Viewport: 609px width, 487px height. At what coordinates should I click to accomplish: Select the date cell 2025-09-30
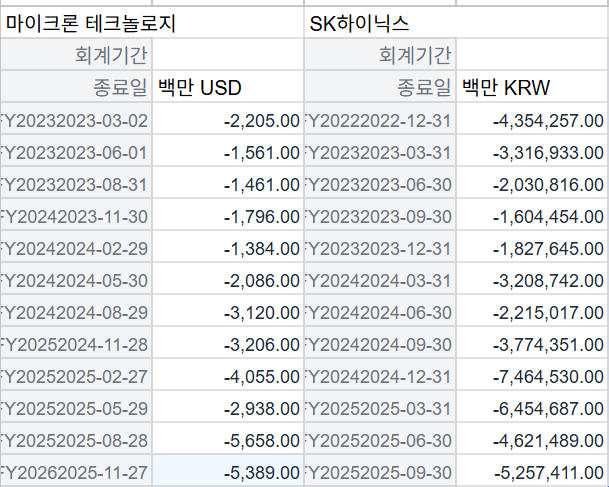pyautogui.click(x=380, y=471)
